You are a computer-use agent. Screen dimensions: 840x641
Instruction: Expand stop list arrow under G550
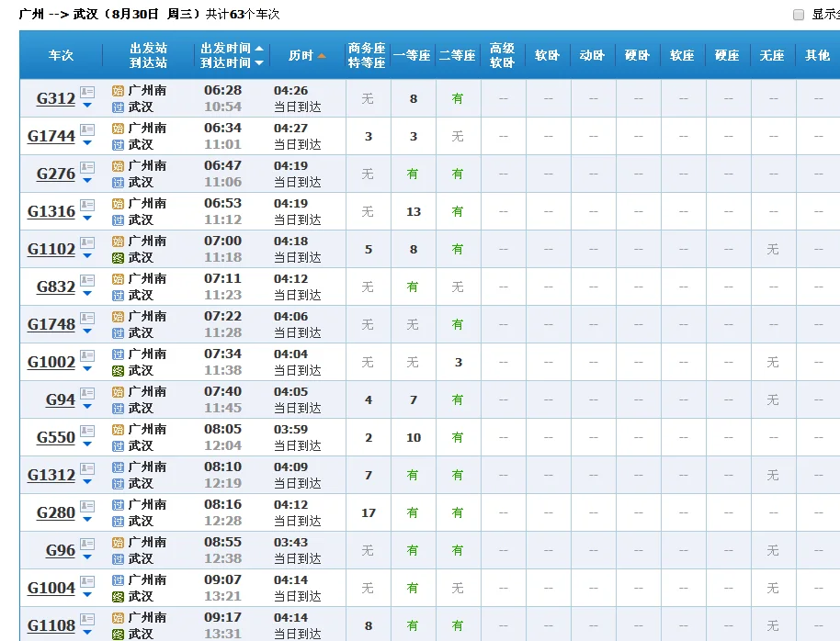(87, 444)
